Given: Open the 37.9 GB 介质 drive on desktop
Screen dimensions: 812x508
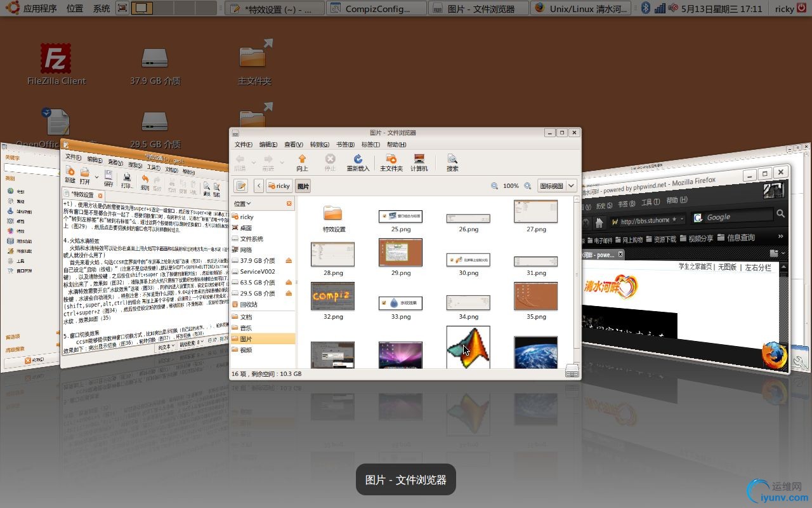Looking at the screenshot, I should [x=155, y=66].
